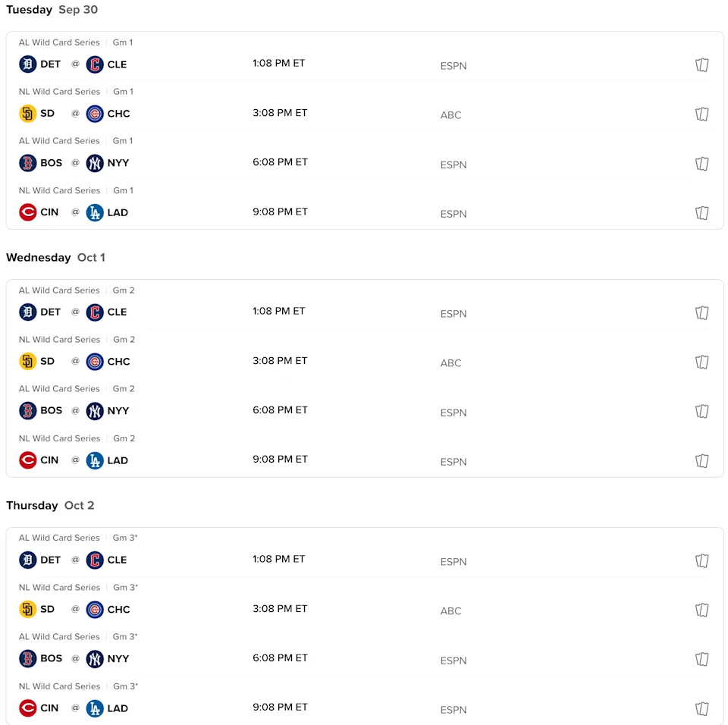Click the ticket icon for Tuesday's BOS at NYY game
This screenshot has height=725, width=728.
702,164
